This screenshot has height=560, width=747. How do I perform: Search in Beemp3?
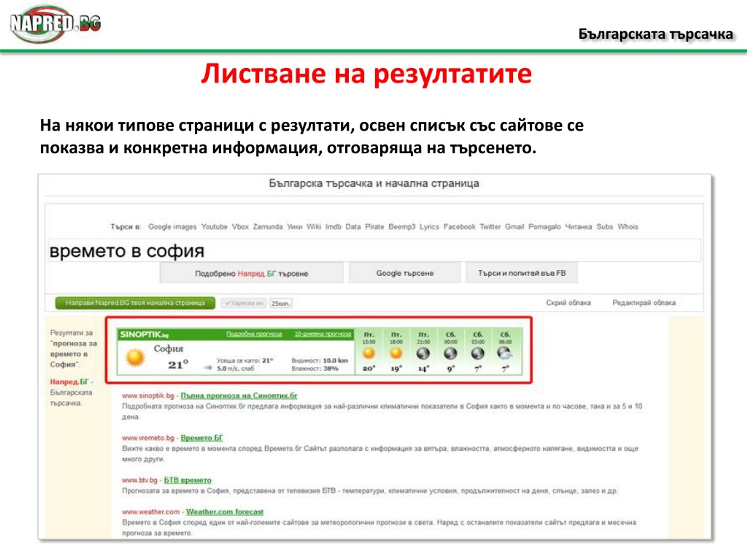[402, 227]
